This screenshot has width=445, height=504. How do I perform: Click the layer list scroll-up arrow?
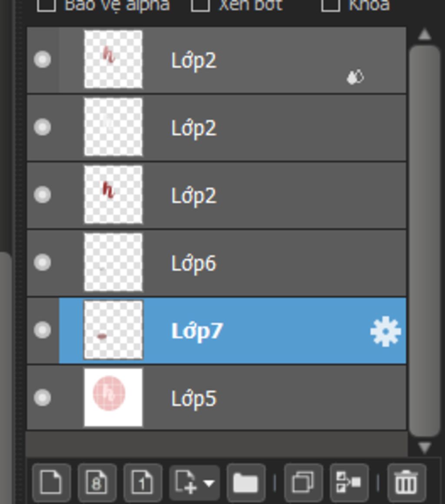pos(425,34)
